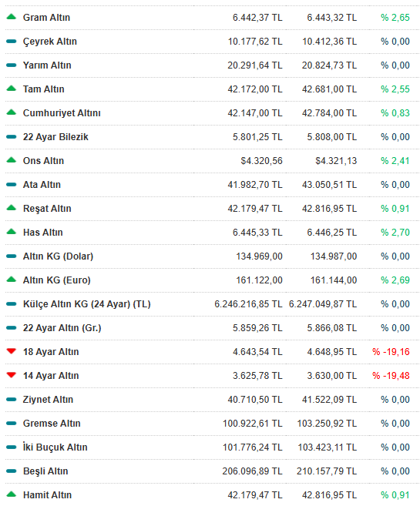Click the flat indicator beside İki Buçuk Altın
Viewport: 420px width, 506px height.
[x=12, y=447]
